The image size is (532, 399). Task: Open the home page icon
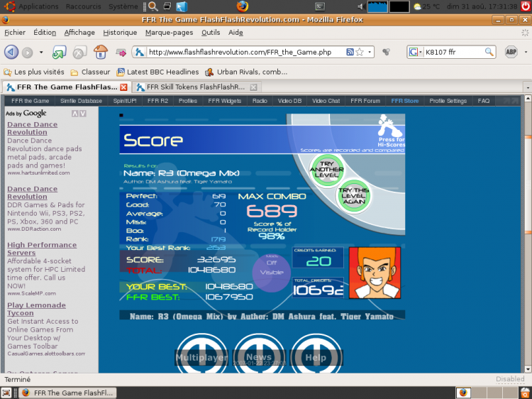(101, 52)
